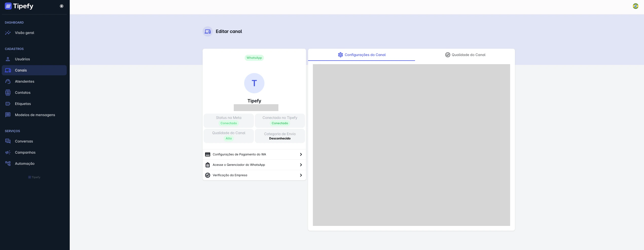The image size is (644, 250).
Task: Open Atendentes headset icon
Action: (8, 81)
